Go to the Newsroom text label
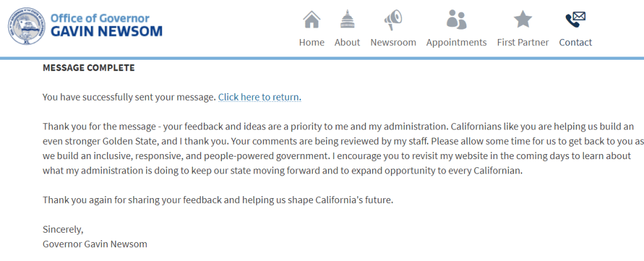Viewport: 644px width, 261px height. (393, 43)
